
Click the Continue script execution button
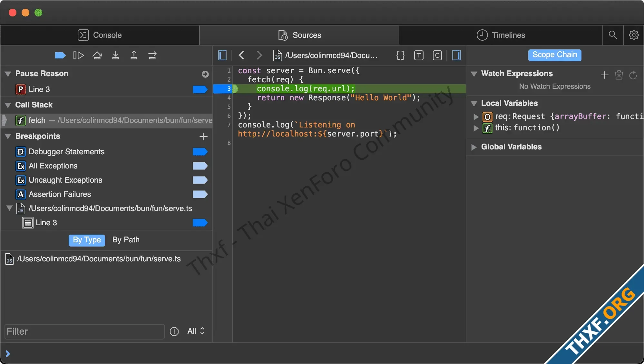(x=79, y=56)
